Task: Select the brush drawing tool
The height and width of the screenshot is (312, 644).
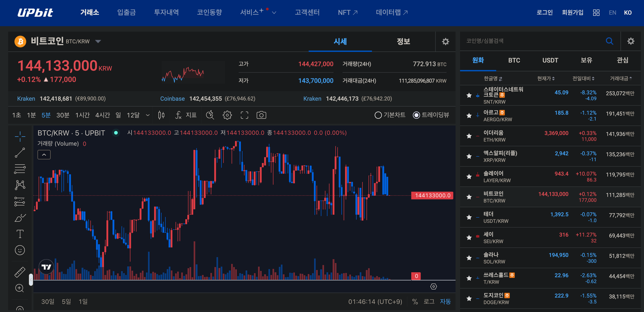Action: click(20, 218)
